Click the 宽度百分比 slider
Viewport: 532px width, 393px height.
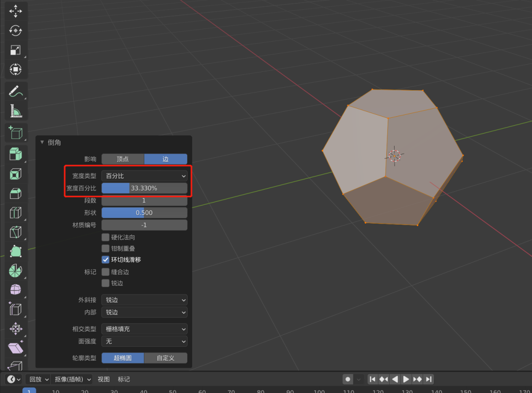point(144,188)
